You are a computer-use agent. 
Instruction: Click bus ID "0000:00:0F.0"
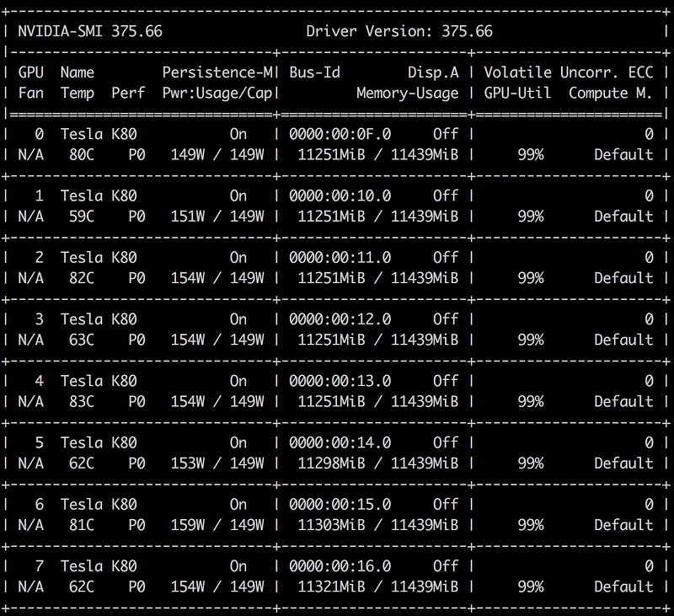340,134
